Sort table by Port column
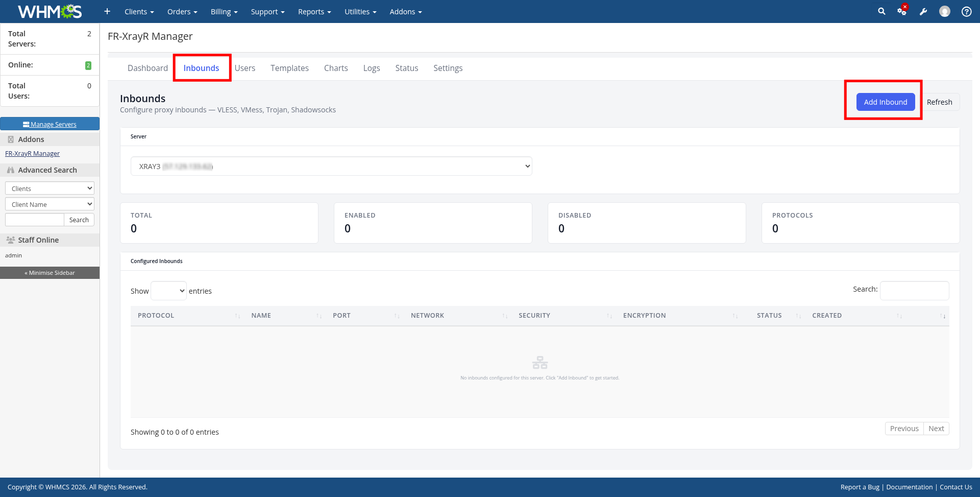Viewport: 980px width, 497px height. click(341, 316)
